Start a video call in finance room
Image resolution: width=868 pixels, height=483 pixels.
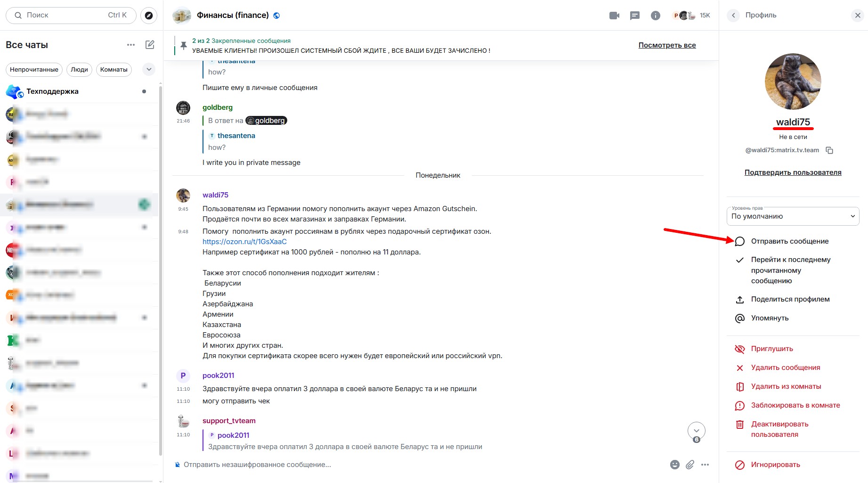[614, 16]
